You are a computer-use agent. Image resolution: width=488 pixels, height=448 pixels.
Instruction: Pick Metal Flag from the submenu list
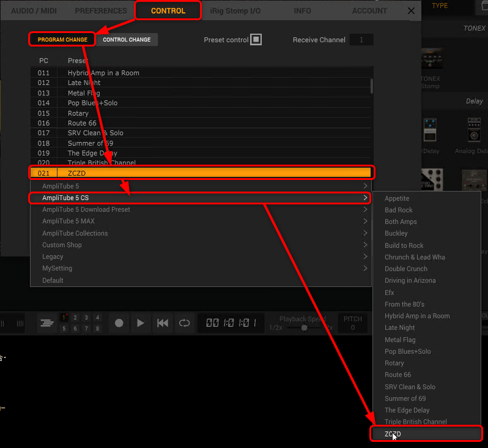pyautogui.click(x=400, y=340)
